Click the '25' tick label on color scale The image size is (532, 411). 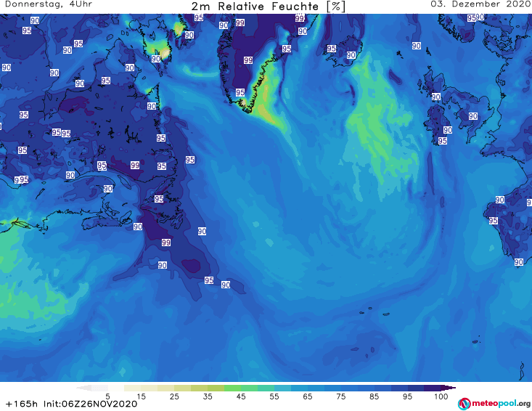click(x=174, y=396)
